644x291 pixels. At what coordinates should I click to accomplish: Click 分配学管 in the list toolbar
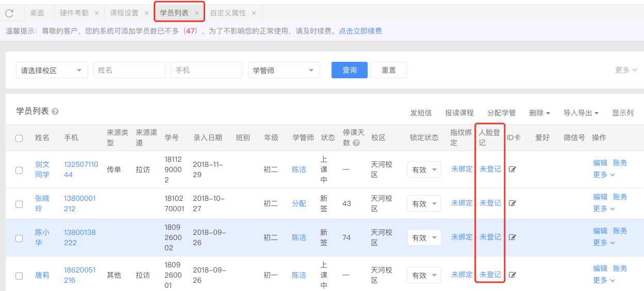[502, 113]
